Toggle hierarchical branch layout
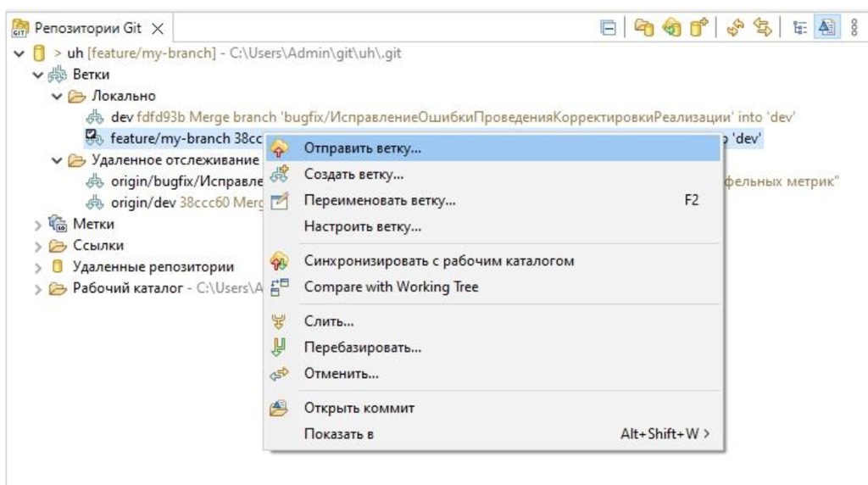The height and width of the screenshot is (485, 868). 798,28
